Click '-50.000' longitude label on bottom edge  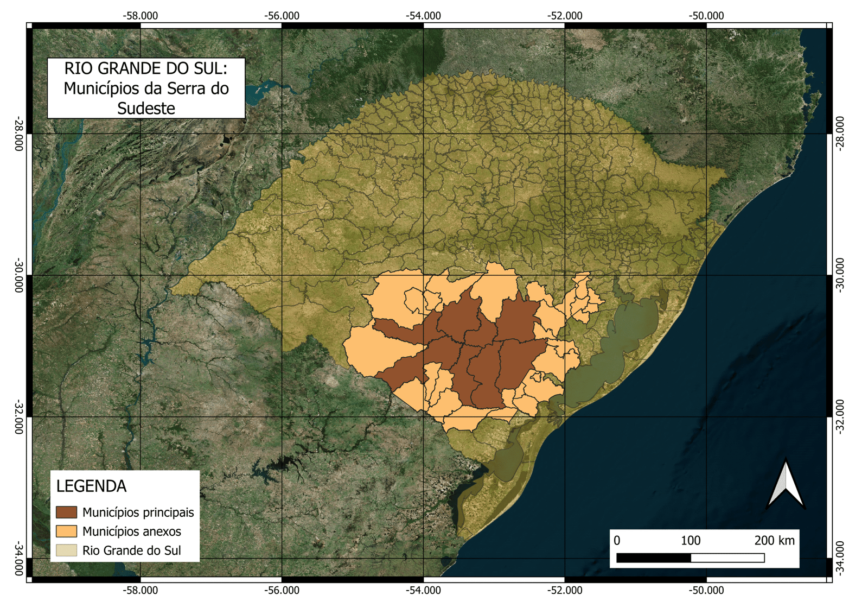(x=706, y=590)
